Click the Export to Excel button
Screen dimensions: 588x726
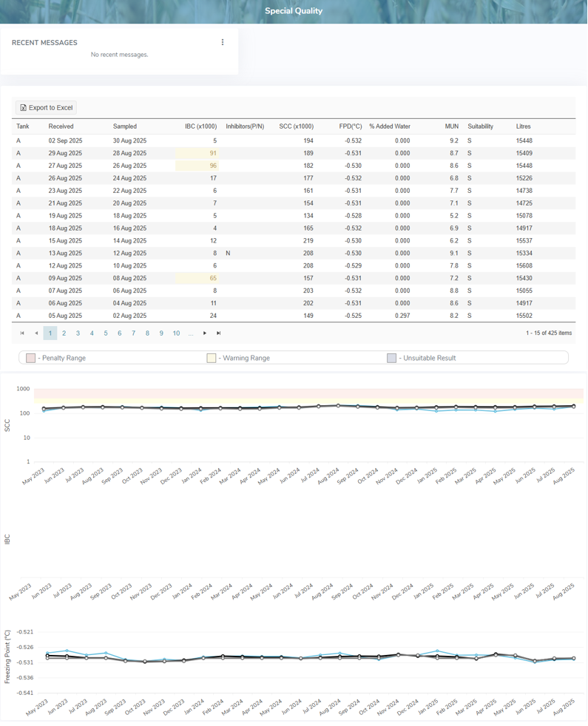click(x=46, y=108)
